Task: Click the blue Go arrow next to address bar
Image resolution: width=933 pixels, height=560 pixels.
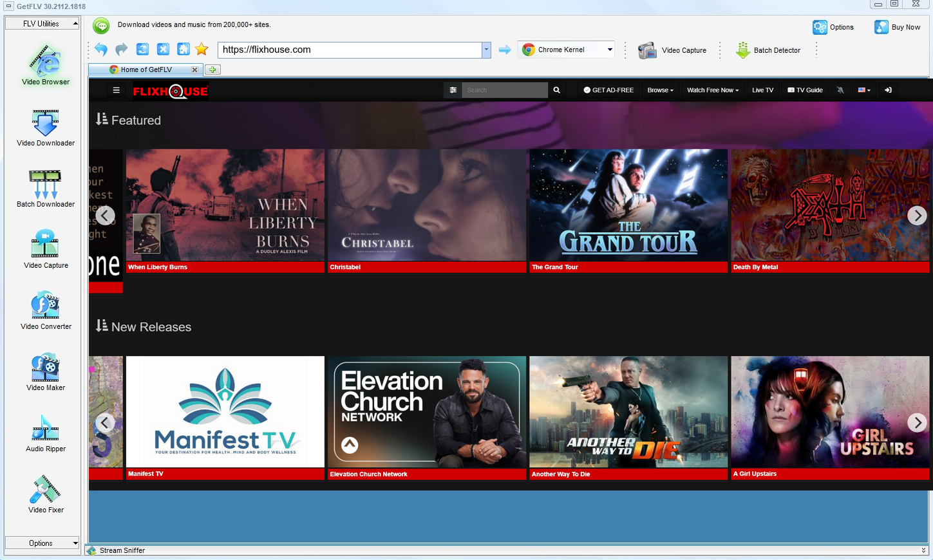Action: 505,50
